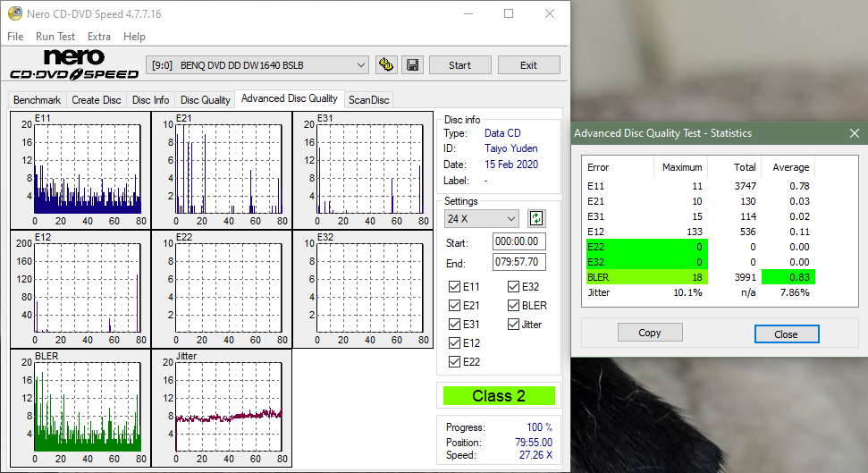
Task: Switch to the ScanDisc tab
Action: click(x=368, y=99)
